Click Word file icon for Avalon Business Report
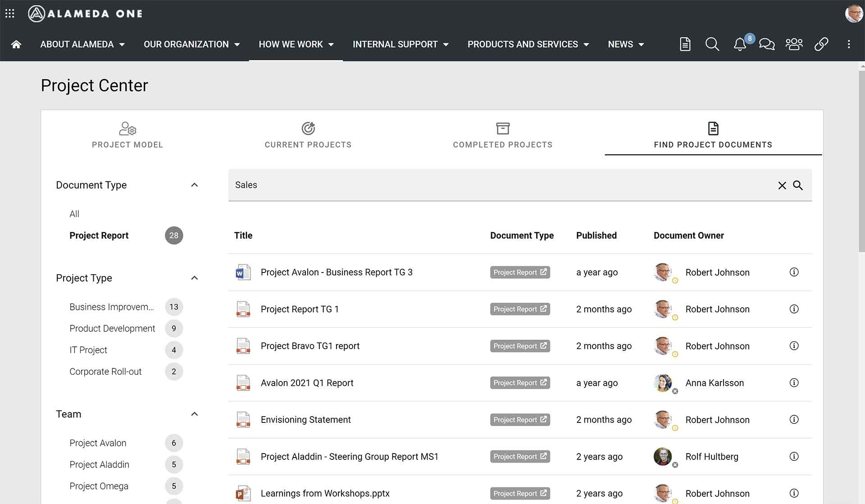This screenshot has width=865, height=504. (x=243, y=272)
